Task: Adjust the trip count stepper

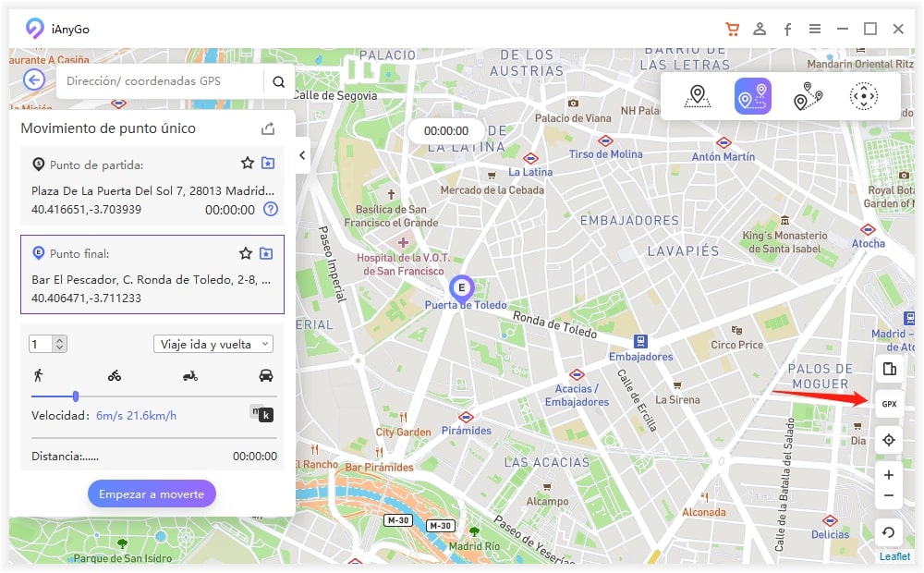Action: tap(59, 344)
